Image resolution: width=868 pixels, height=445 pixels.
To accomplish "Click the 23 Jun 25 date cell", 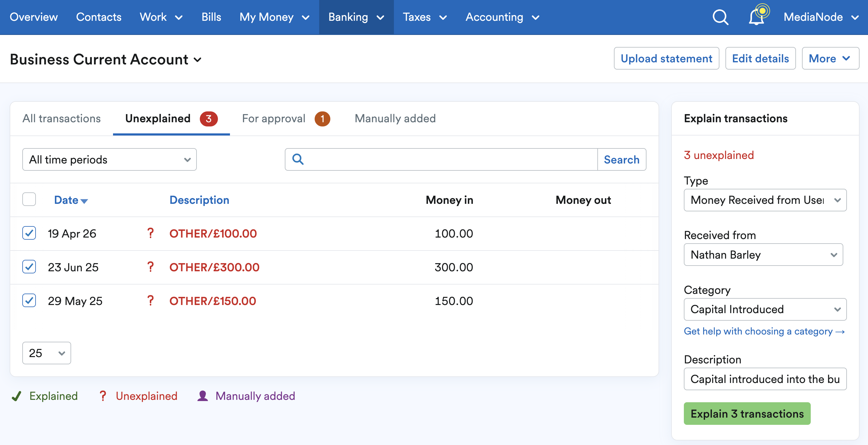I will pos(73,267).
